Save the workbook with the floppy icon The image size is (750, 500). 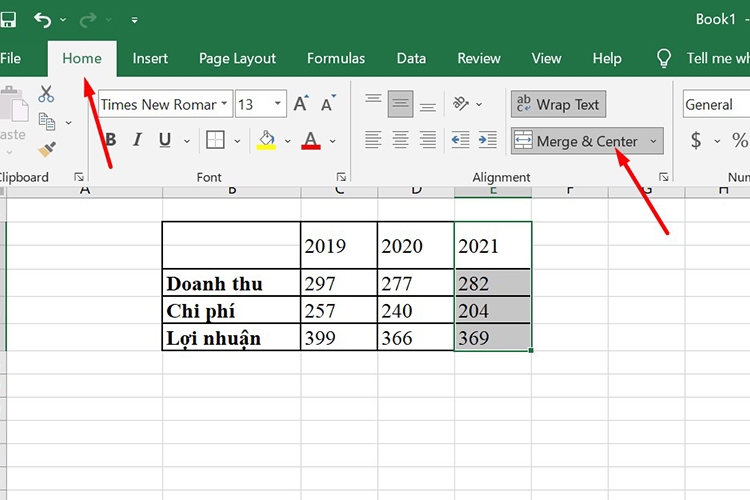click(7, 20)
